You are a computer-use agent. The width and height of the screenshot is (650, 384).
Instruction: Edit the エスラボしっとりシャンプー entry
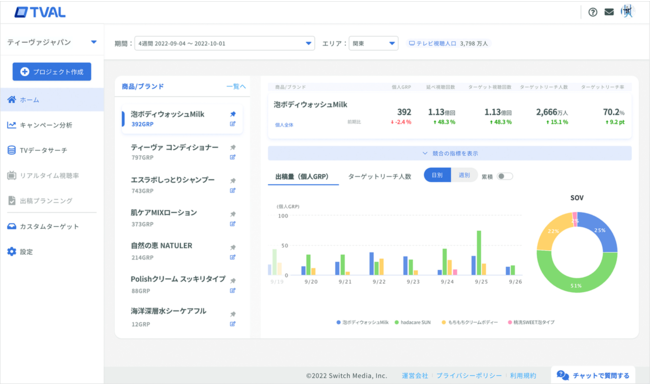click(x=233, y=190)
